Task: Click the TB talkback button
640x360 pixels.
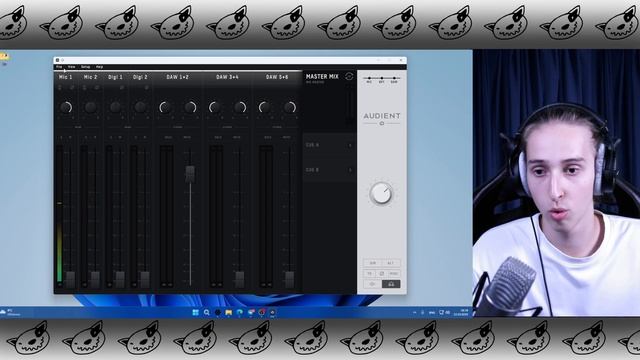Action: [369, 273]
